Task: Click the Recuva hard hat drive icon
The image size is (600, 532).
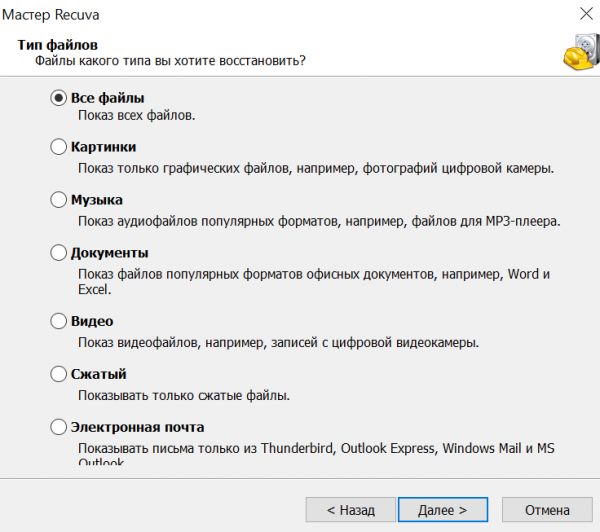Action: [582, 52]
